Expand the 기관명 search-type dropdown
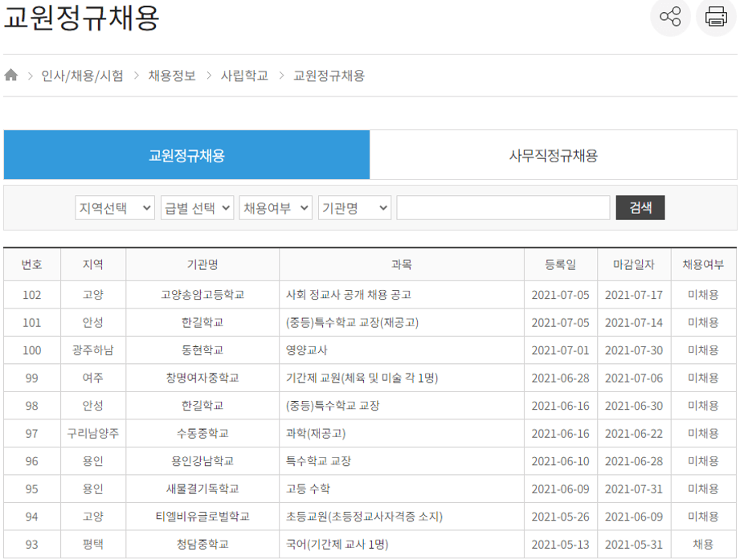 click(x=354, y=207)
